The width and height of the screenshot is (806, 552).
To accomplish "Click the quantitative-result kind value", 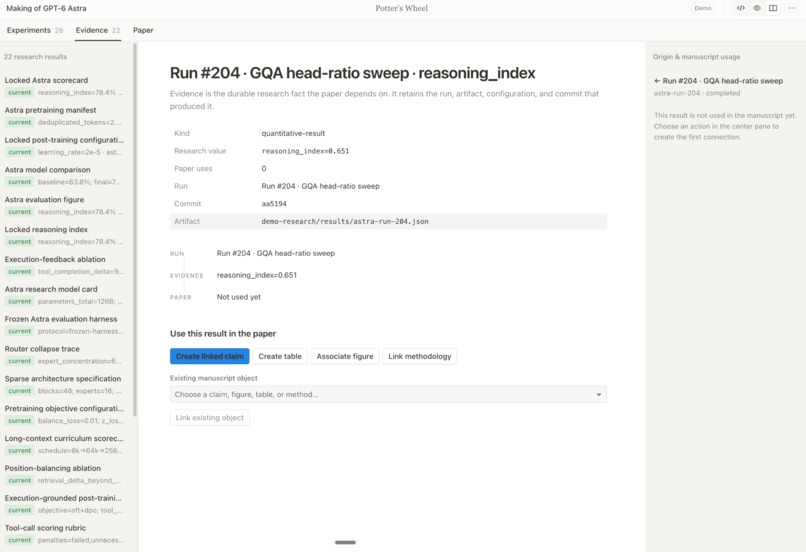I will coord(293,133).
